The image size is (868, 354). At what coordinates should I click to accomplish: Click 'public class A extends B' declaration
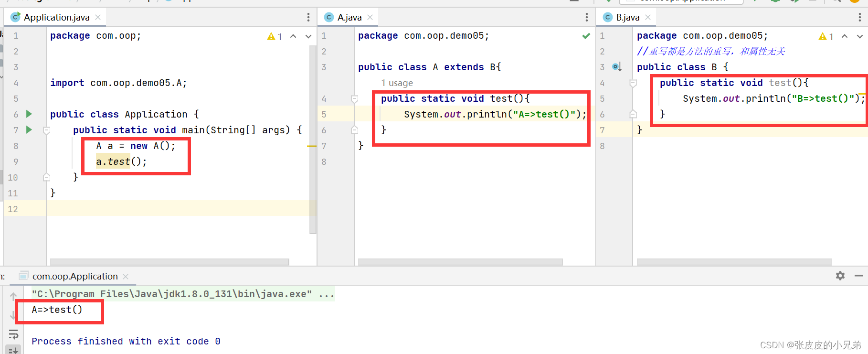[430, 67]
